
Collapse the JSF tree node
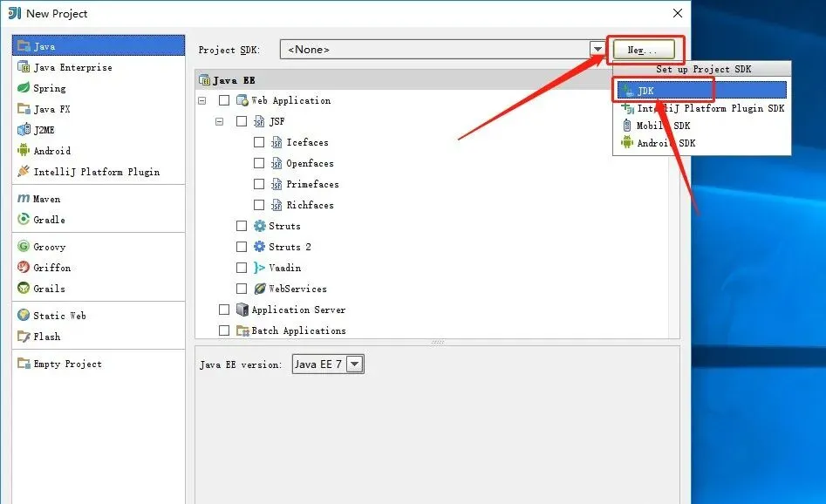point(220,121)
